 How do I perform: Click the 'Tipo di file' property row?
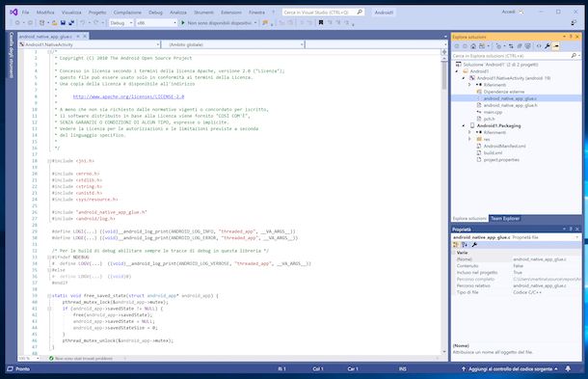517,292
